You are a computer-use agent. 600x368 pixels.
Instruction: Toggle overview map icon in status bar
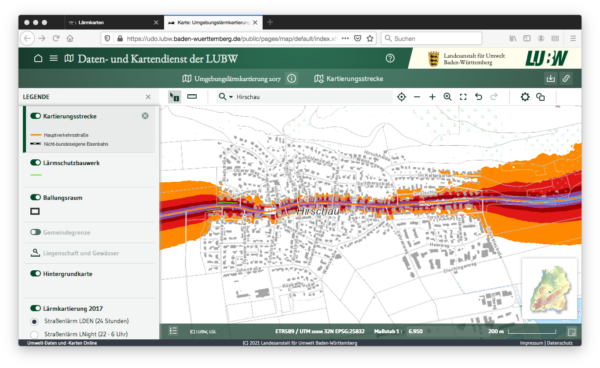[572, 332]
